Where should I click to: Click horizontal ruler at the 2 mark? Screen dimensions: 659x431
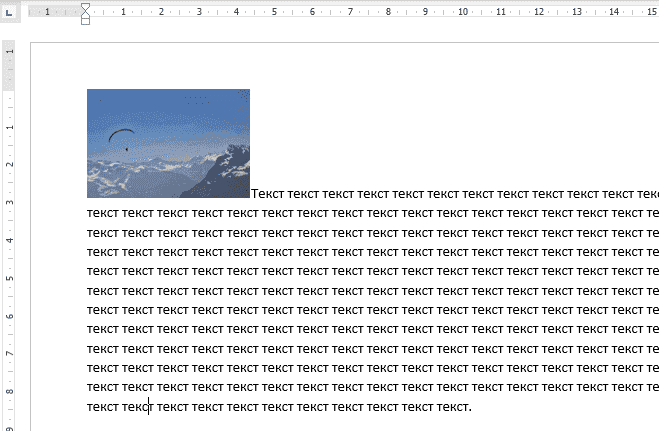click(x=161, y=12)
